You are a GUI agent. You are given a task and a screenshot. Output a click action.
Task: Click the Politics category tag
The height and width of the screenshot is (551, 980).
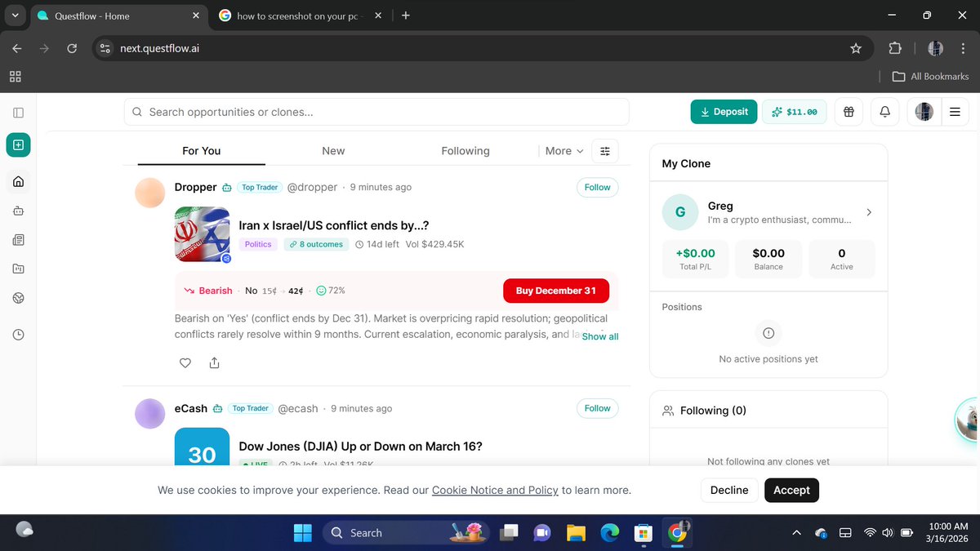(259, 244)
